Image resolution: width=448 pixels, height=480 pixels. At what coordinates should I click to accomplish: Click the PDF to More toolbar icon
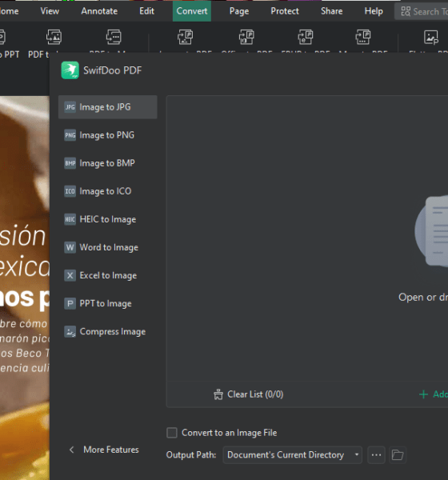[114, 37]
